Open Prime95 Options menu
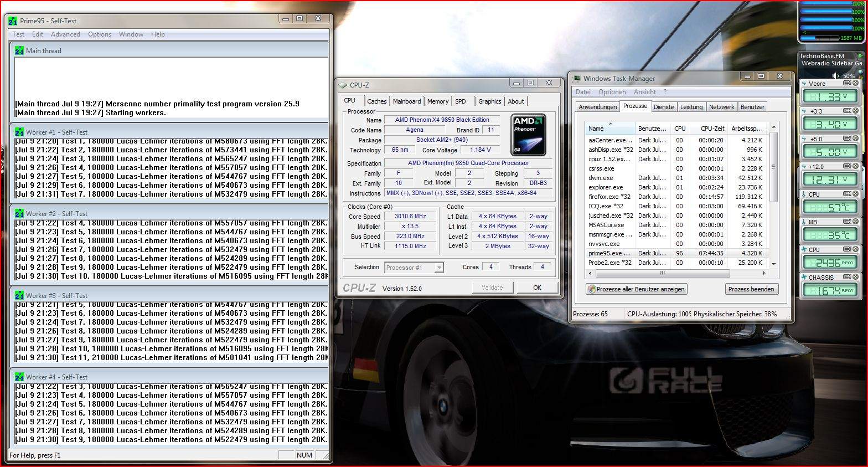The height and width of the screenshot is (467, 868). tap(100, 34)
